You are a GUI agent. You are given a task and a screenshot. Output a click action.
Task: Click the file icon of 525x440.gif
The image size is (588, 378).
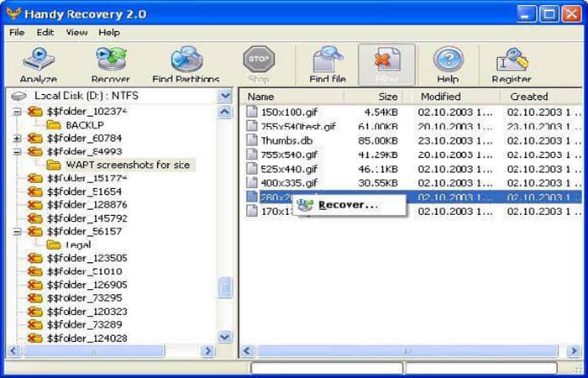[252, 168]
